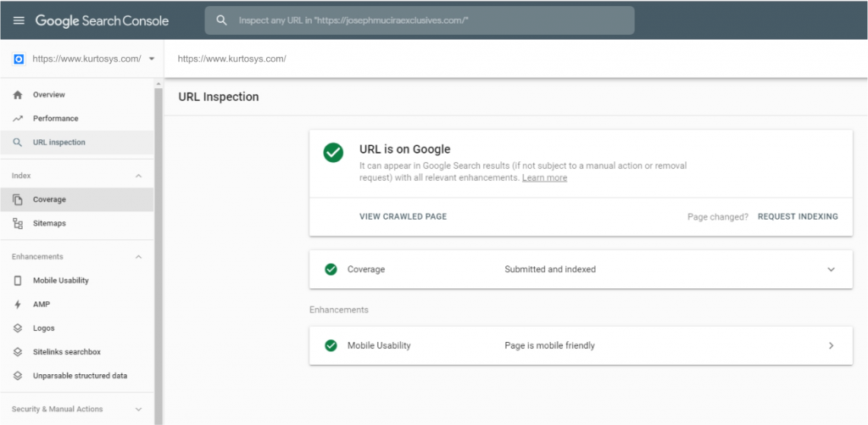Click green checkmark beside URL is on Google
Screen dimensions: 868x425
333,153
